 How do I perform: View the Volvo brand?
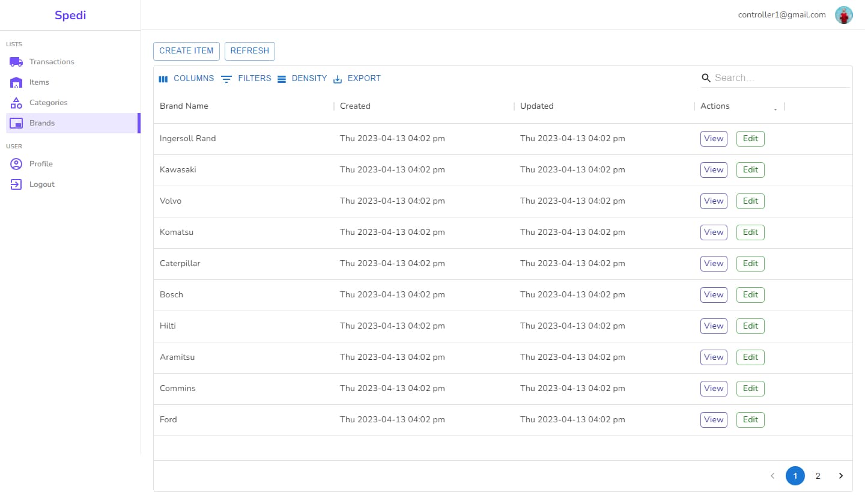(714, 201)
